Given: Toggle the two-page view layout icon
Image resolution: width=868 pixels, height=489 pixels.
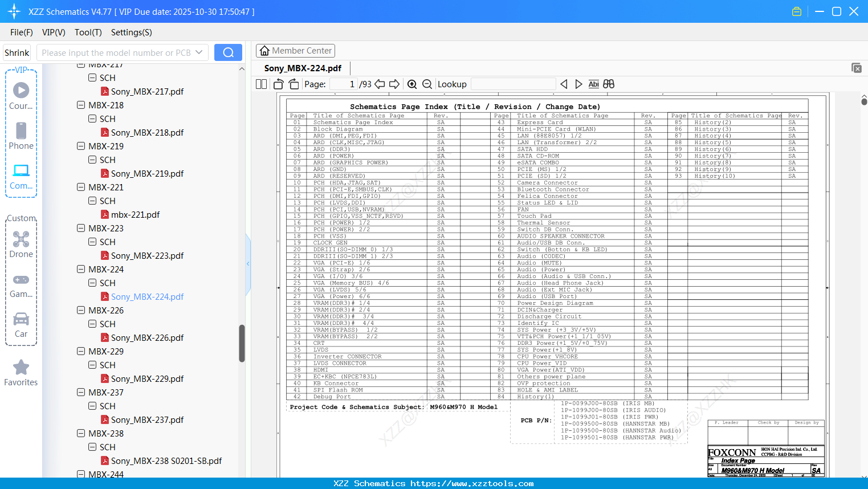Looking at the screenshot, I should tap(262, 84).
